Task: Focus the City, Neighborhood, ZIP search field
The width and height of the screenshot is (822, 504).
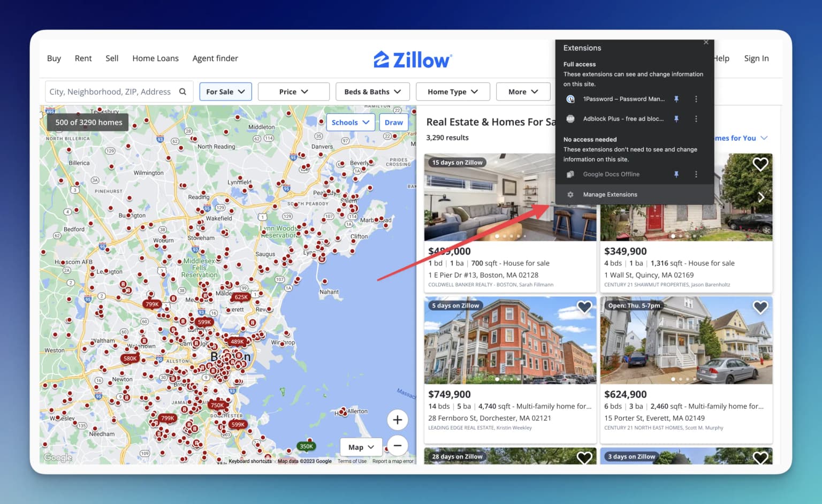Action: [x=119, y=91]
